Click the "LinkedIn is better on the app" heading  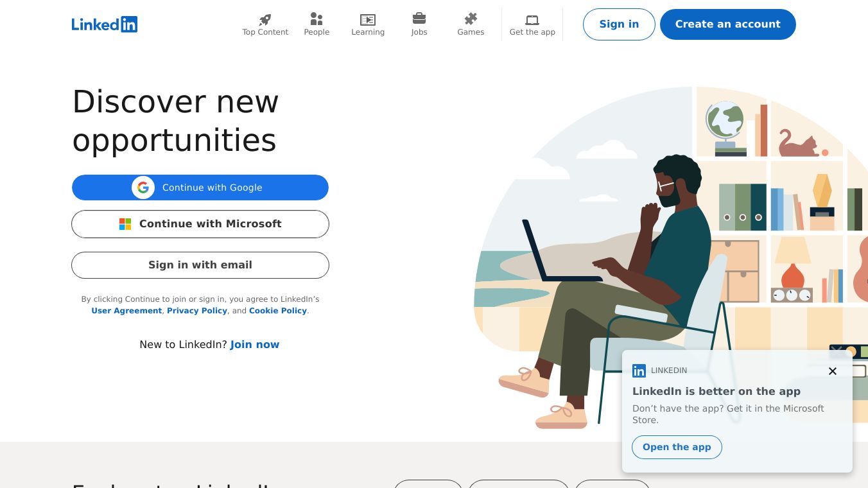716,391
